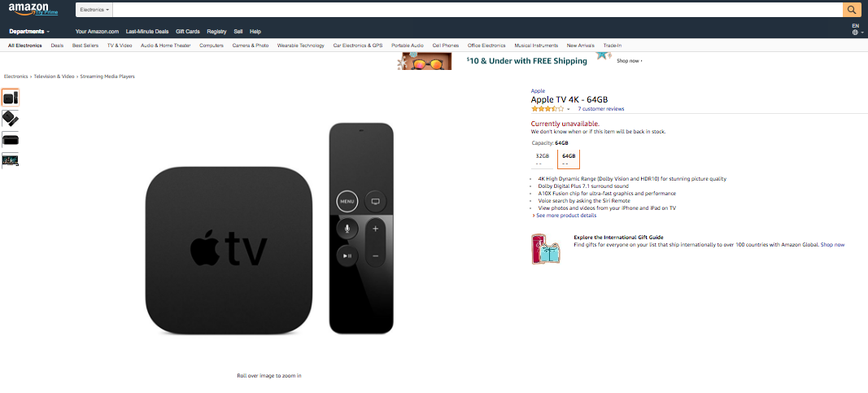Select the TV screen interface thumbnail
The height and width of the screenshot is (393, 868).
(11, 160)
